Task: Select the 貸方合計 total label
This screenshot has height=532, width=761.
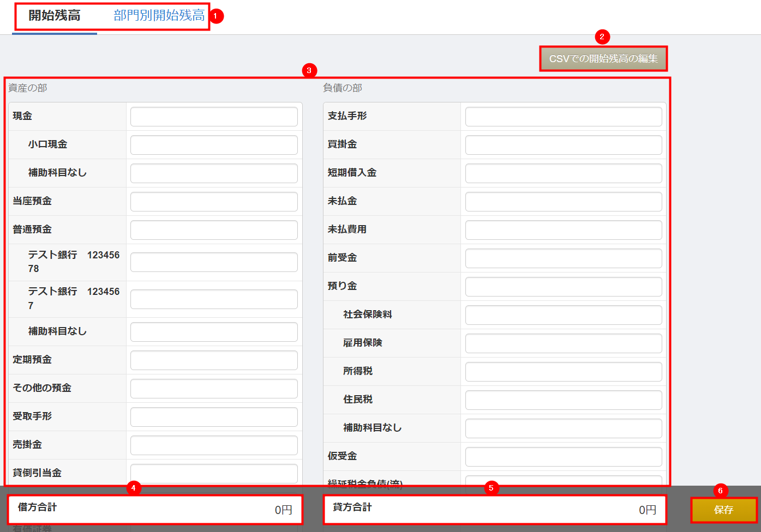Action: click(352, 507)
